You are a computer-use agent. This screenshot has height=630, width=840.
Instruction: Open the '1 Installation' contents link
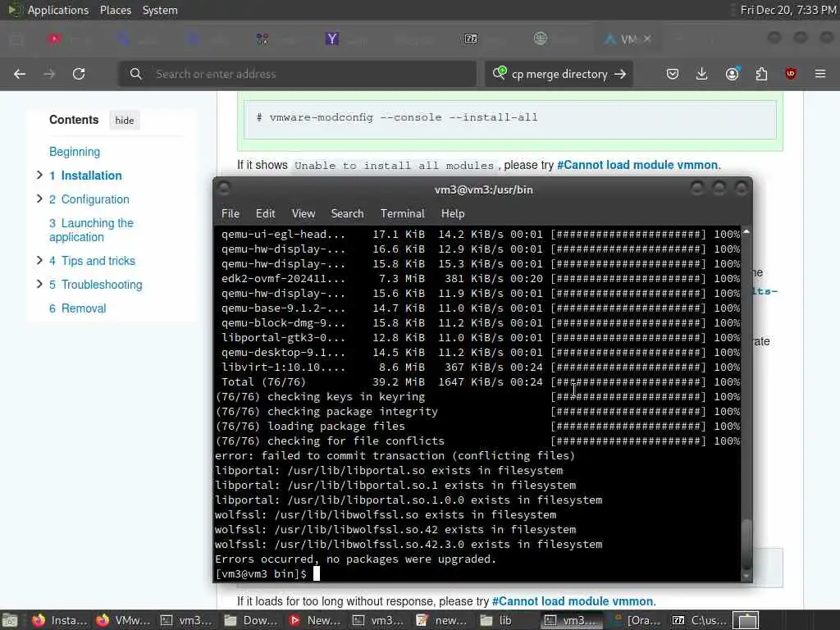(85, 176)
